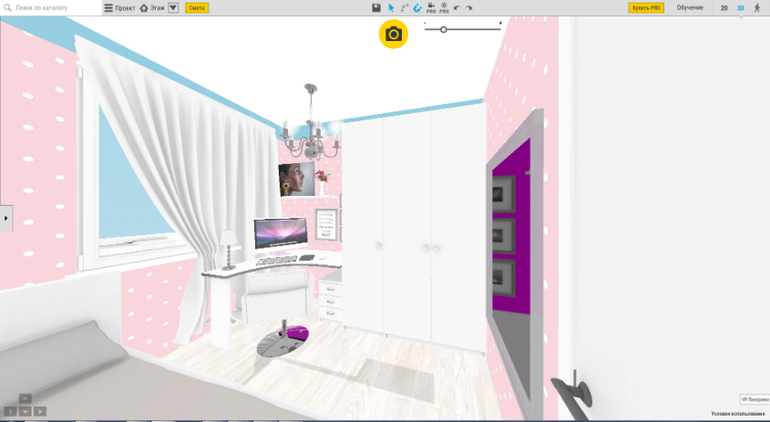The image size is (770, 422).
Task: Click the redo arrow icon
Action: click(x=469, y=8)
